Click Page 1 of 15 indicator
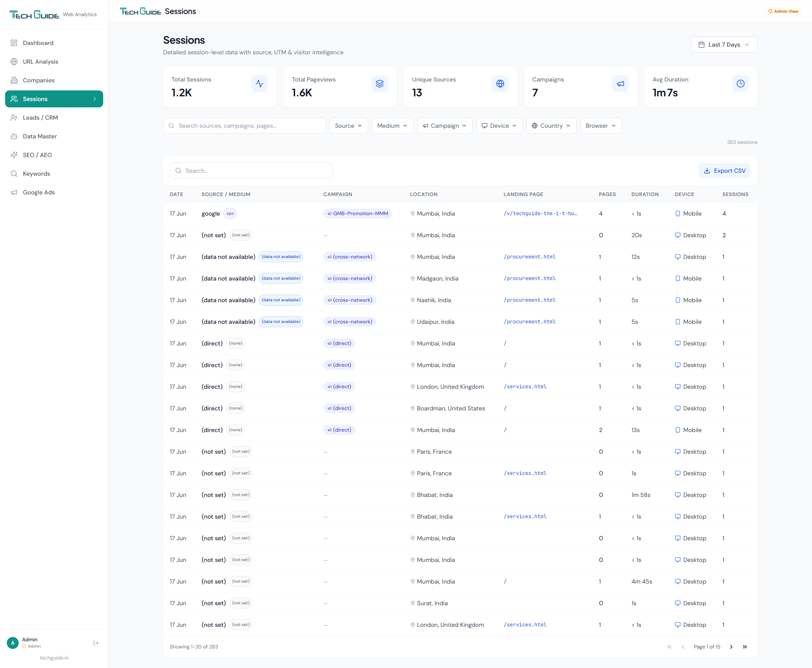The image size is (812, 668). pyautogui.click(x=707, y=647)
